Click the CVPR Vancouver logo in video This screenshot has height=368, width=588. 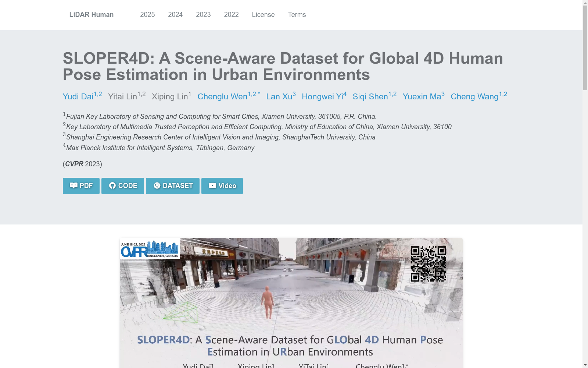coord(150,248)
